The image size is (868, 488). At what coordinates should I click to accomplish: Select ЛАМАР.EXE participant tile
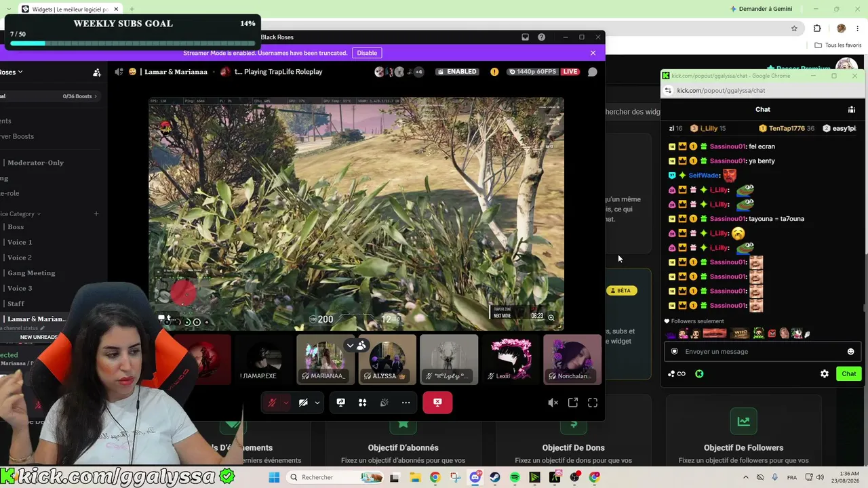(x=263, y=359)
